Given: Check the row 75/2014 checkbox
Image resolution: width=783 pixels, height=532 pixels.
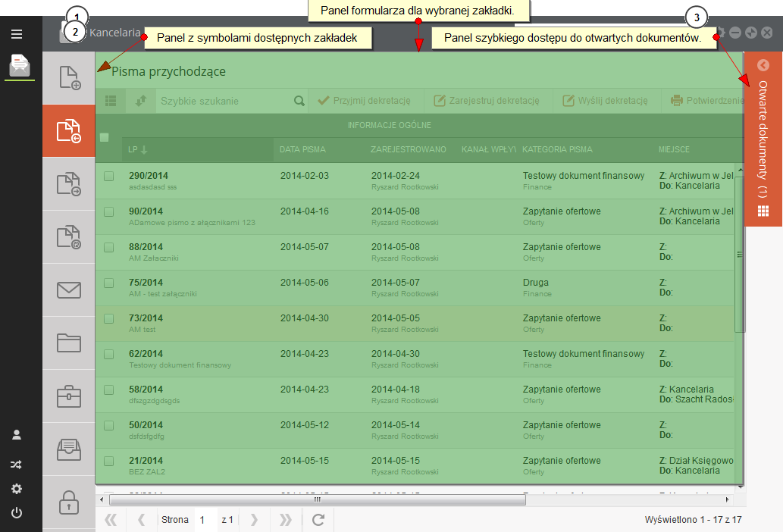Looking at the screenshot, I should click(x=109, y=283).
